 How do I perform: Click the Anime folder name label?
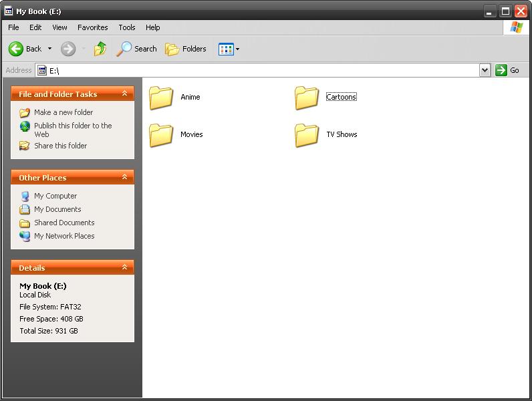(x=190, y=97)
